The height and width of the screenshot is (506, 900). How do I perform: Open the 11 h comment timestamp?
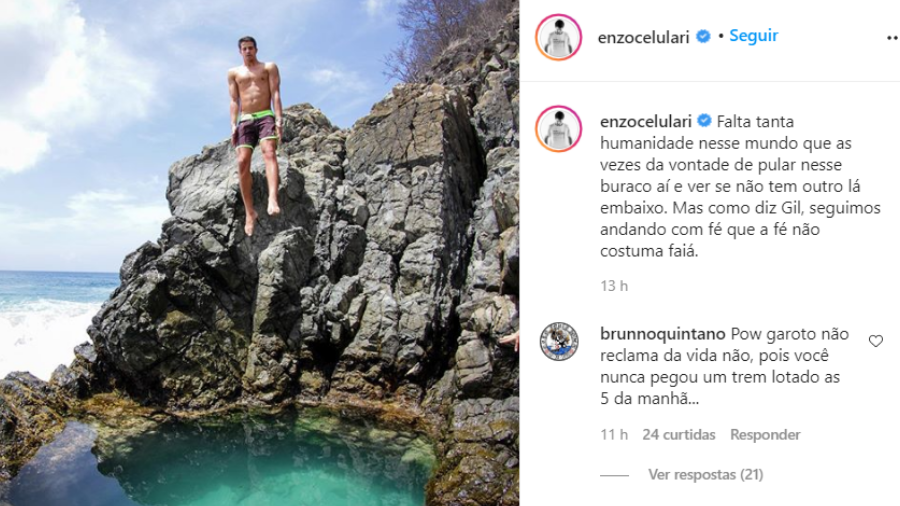pyautogui.click(x=614, y=435)
